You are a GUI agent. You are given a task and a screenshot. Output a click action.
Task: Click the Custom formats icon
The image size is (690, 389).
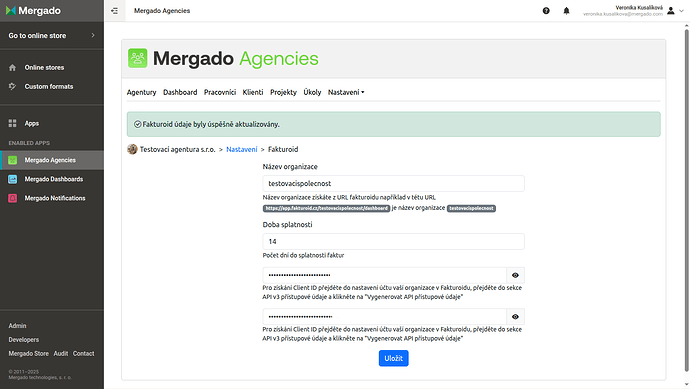[12, 86]
